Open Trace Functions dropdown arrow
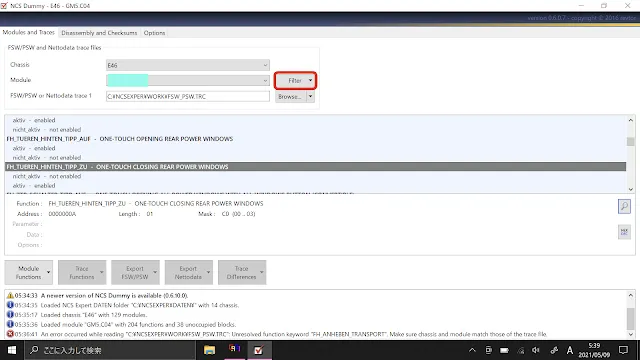This screenshot has width=640, height=360. coord(102,272)
